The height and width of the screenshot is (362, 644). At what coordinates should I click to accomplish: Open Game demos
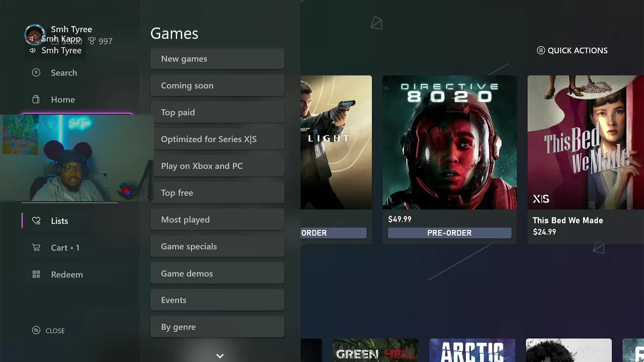217,274
